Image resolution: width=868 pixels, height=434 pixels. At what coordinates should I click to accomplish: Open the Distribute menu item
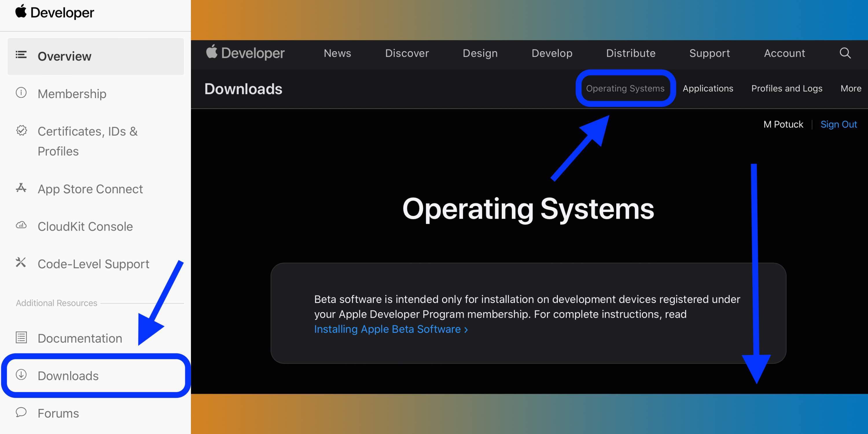click(x=630, y=53)
